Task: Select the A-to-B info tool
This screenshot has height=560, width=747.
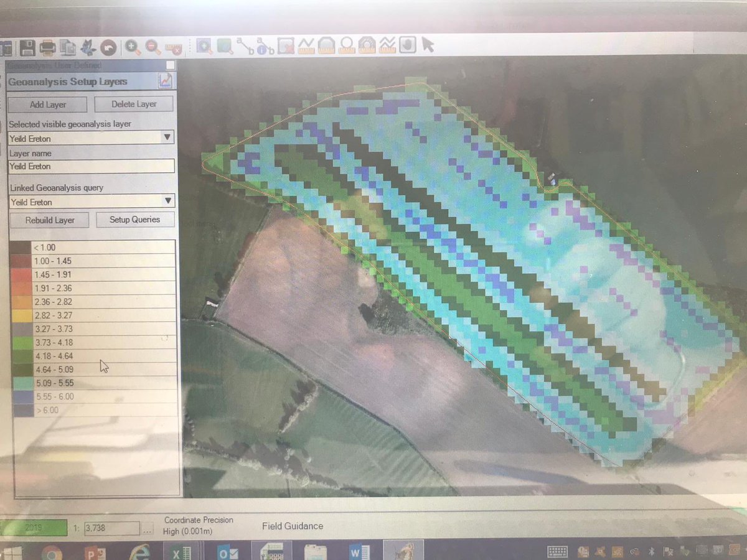Action: tap(266, 45)
